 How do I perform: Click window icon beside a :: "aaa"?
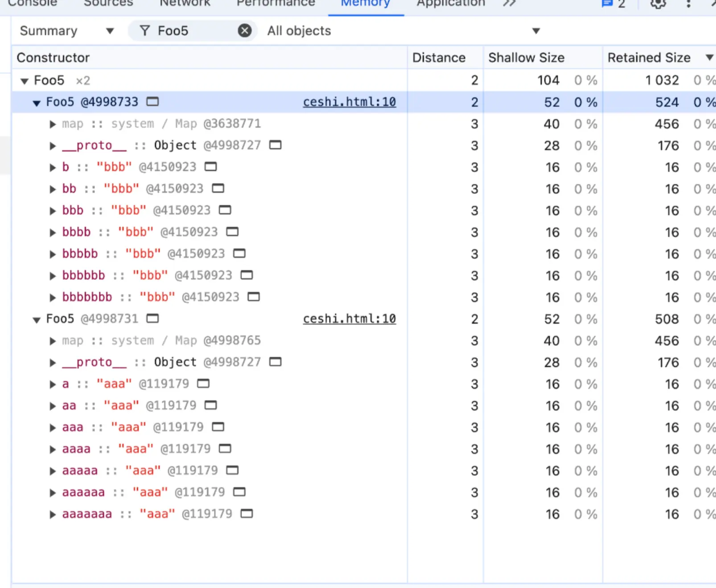tap(203, 384)
